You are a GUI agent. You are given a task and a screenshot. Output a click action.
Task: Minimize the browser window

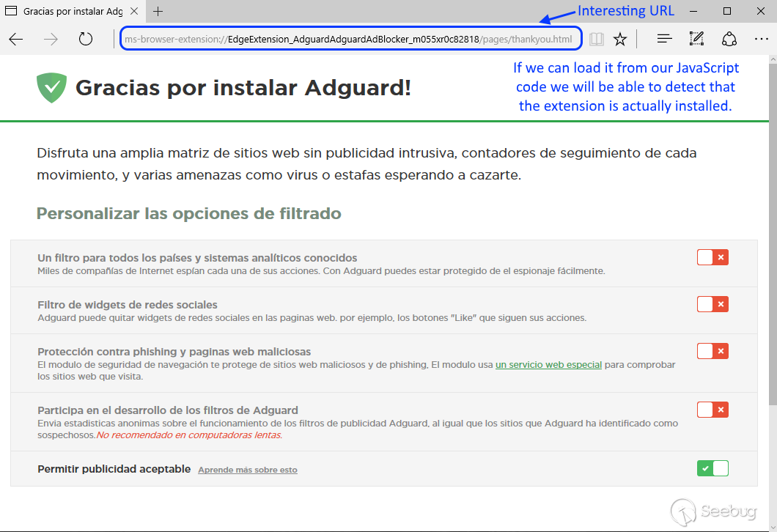[693, 11]
